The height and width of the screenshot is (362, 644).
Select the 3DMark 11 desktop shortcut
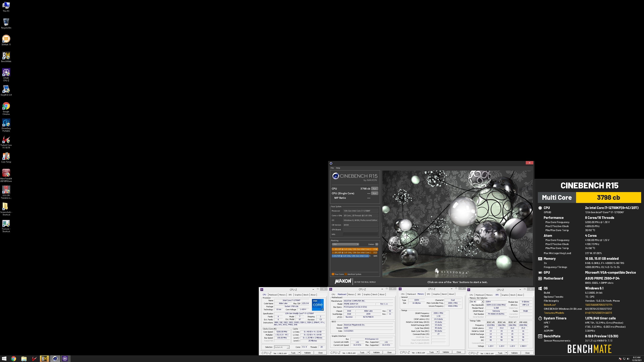pos(6,40)
